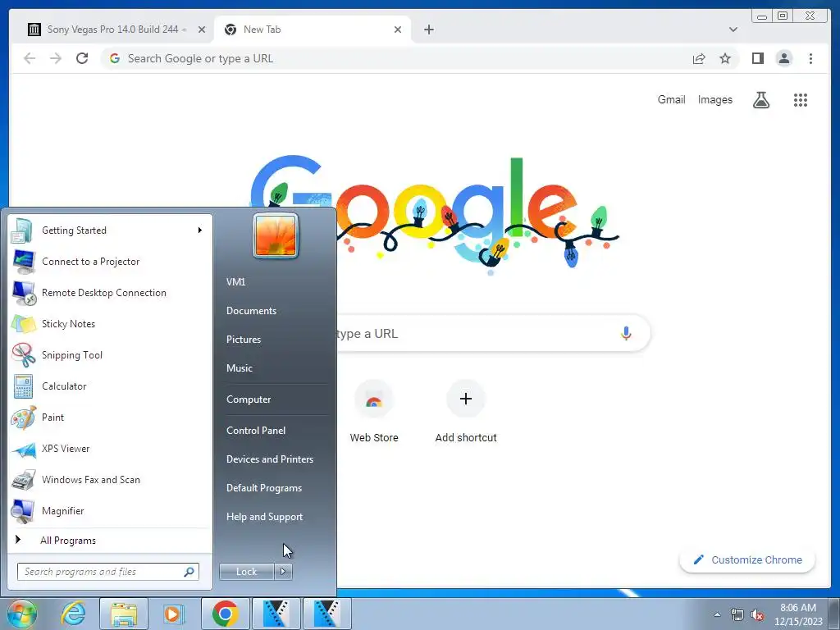Start voice search with microphone icon
The width and height of the screenshot is (840, 630).
[x=626, y=333]
